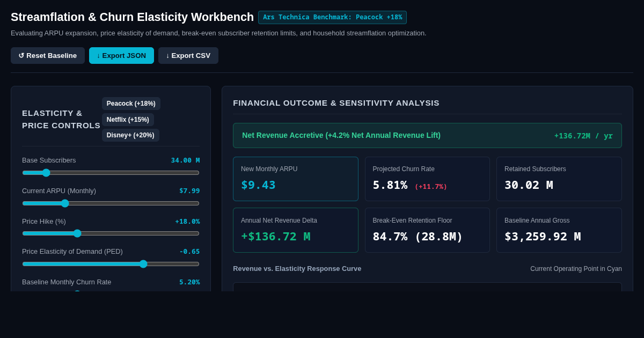Select the Baseline Annual Gross card

tap(559, 230)
